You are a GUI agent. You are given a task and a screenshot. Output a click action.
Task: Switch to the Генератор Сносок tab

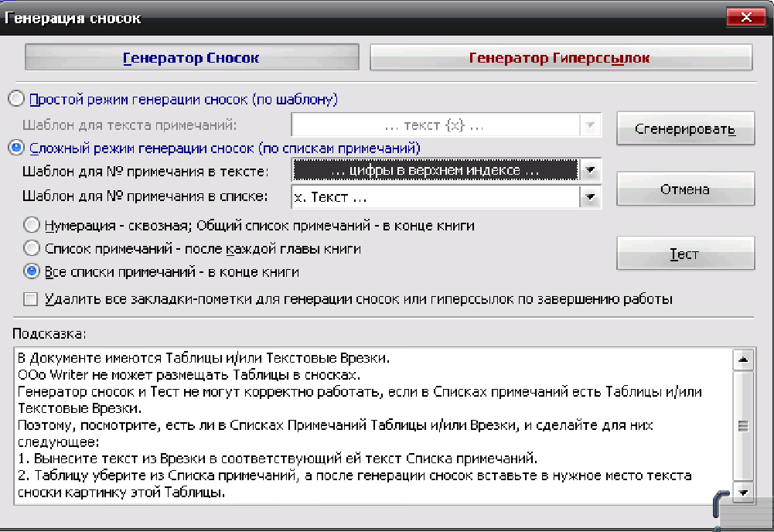(192, 58)
